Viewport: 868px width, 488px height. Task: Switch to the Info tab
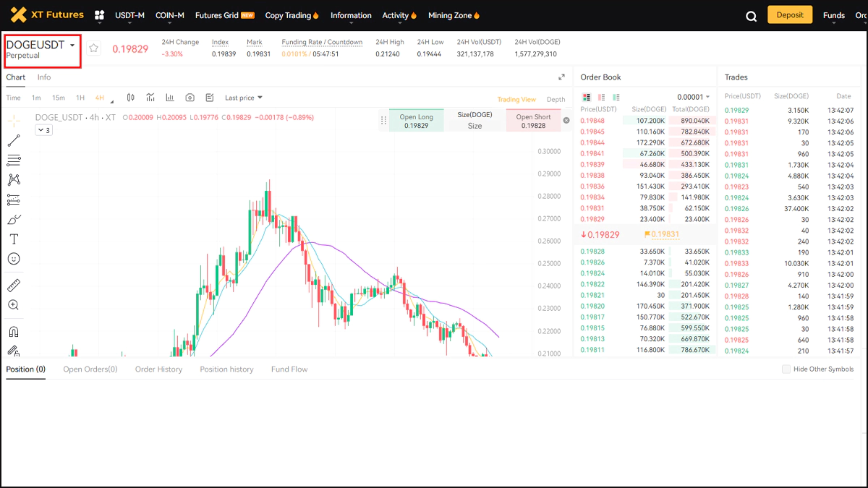point(44,77)
